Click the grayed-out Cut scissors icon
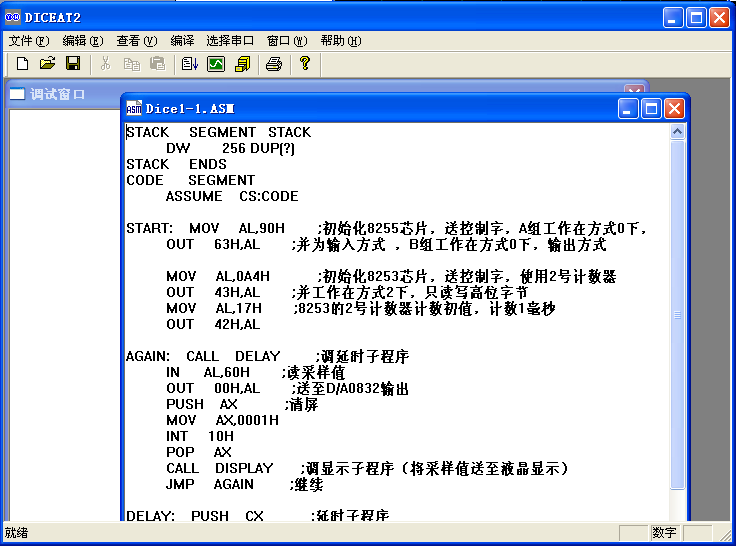The width and height of the screenshot is (736, 546). tap(105, 64)
